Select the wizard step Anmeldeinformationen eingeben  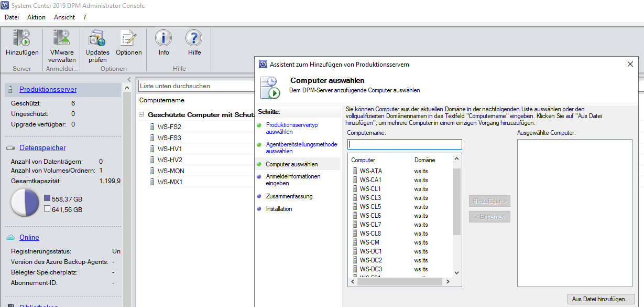(293, 180)
